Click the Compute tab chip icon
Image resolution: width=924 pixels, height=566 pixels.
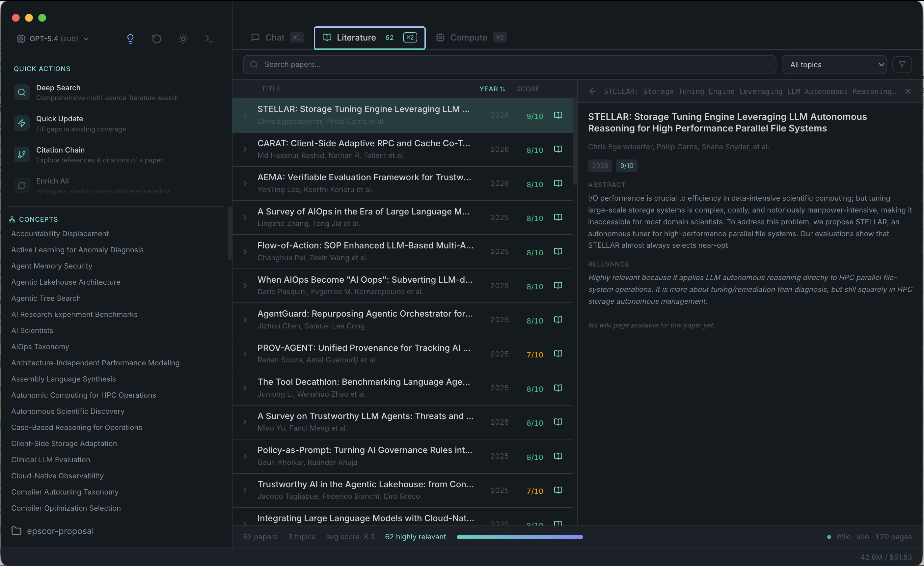(x=440, y=38)
